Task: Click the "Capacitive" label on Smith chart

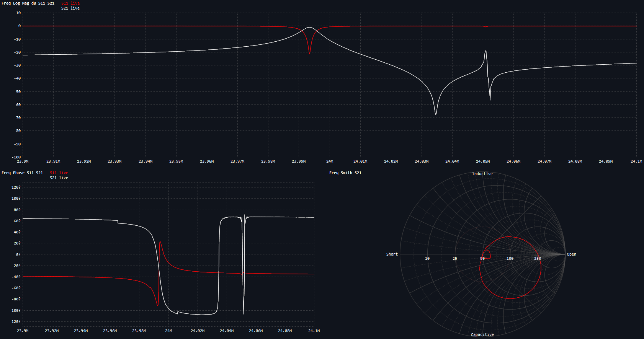Action: coord(482,334)
